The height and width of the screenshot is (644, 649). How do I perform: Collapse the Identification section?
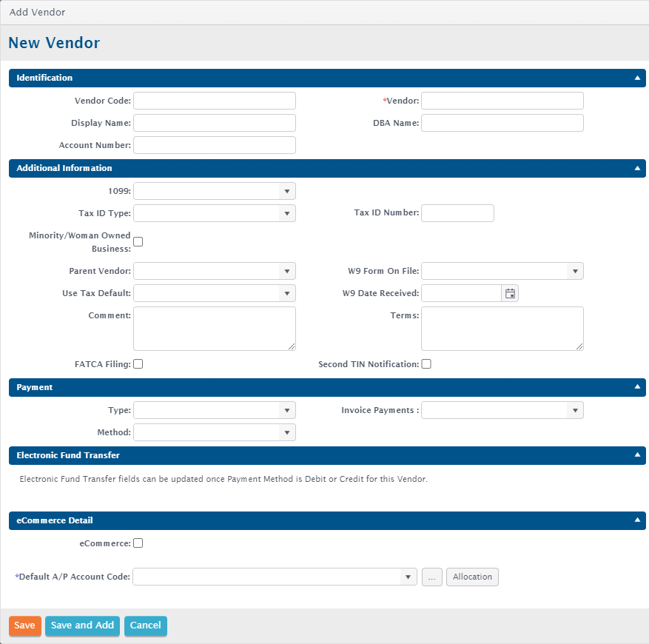pyautogui.click(x=637, y=78)
